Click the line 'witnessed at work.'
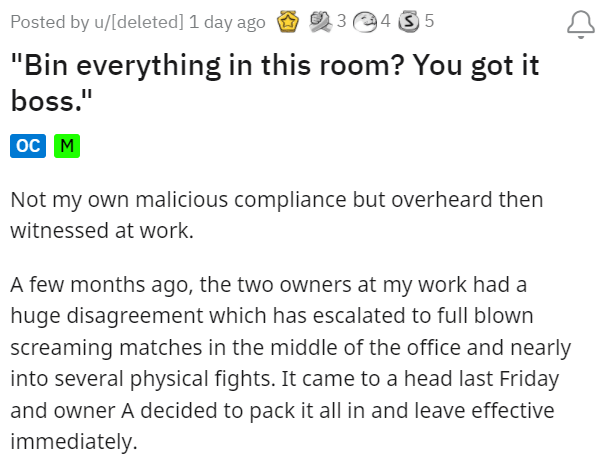This screenshot has width=597, height=458. [x=102, y=231]
